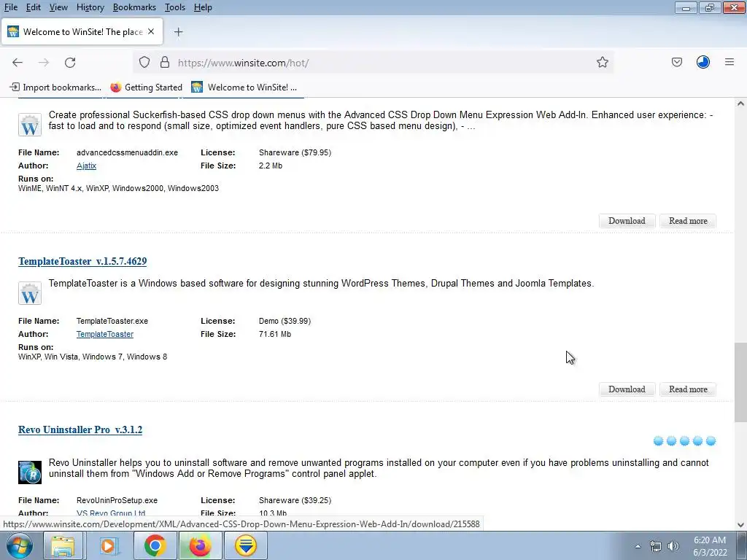Open Windows Start button

[20, 545]
